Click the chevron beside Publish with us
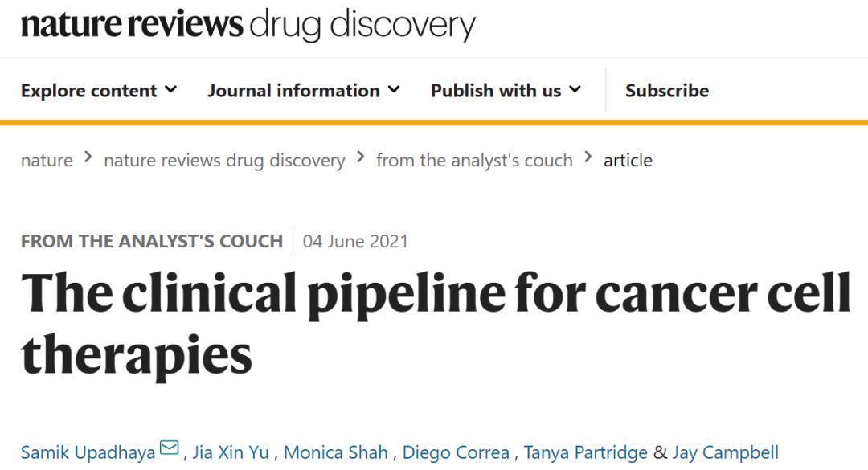 pos(574,90)
